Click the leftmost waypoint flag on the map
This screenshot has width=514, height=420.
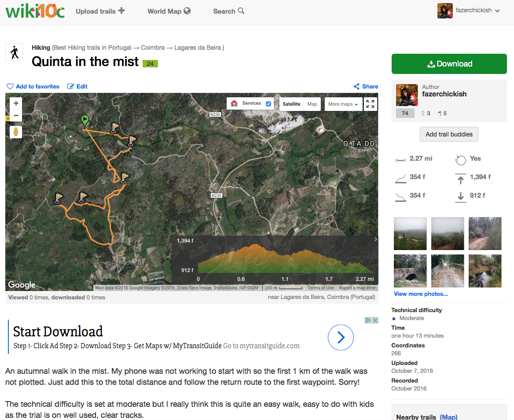pos(58,199)
